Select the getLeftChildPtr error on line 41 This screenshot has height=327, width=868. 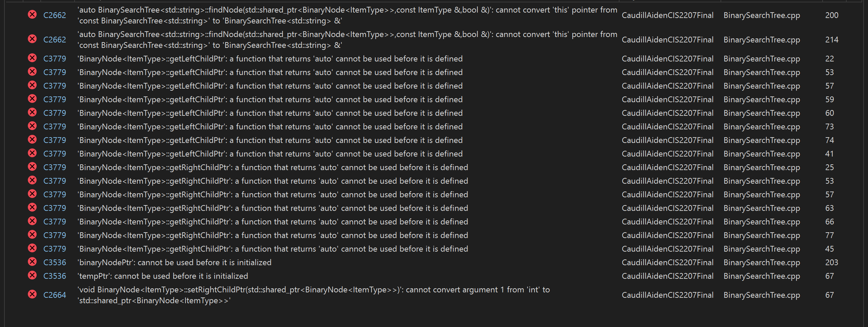(270, 153)
